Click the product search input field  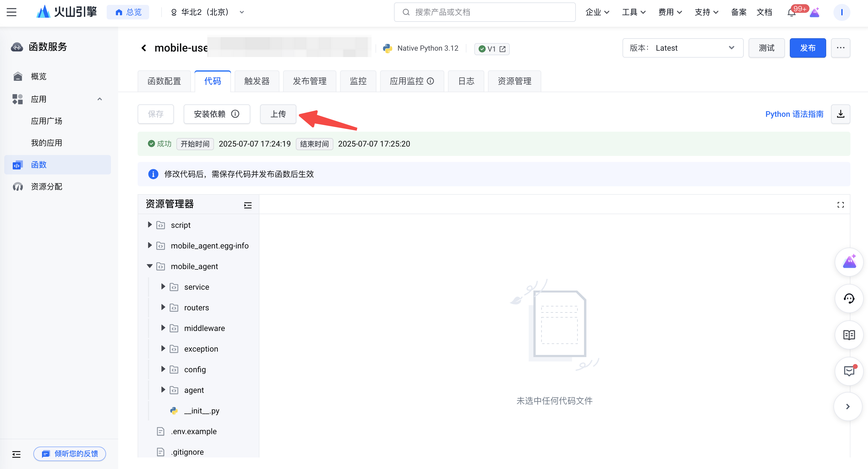coord(485,12)
